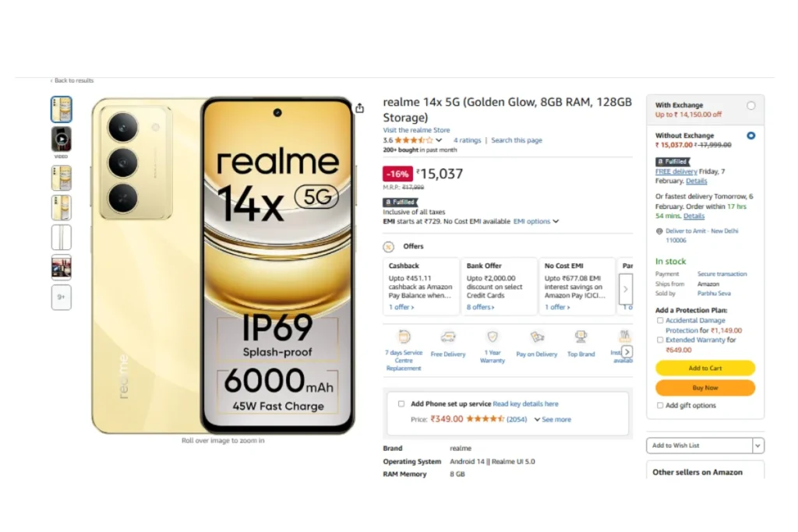The width and height of the screenshot is (798, 532).
Task: Click the share icon above product image
Action: (x=360, y=107)
